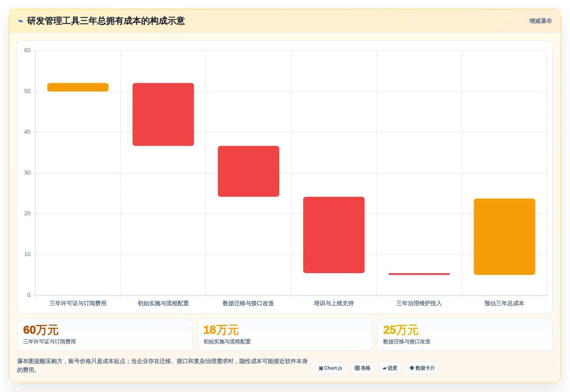570x392 pixels.
Task: Select the 进度 chip
Action: pyautogui.click(x=390, y=368)
